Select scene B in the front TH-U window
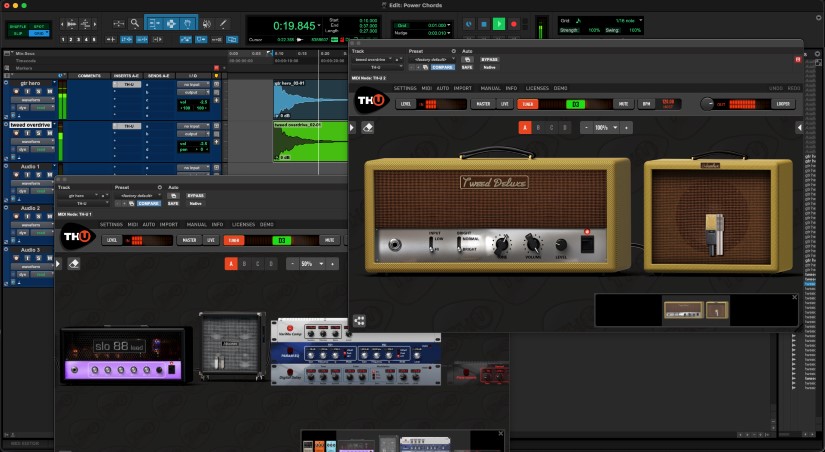 point(538,128)
